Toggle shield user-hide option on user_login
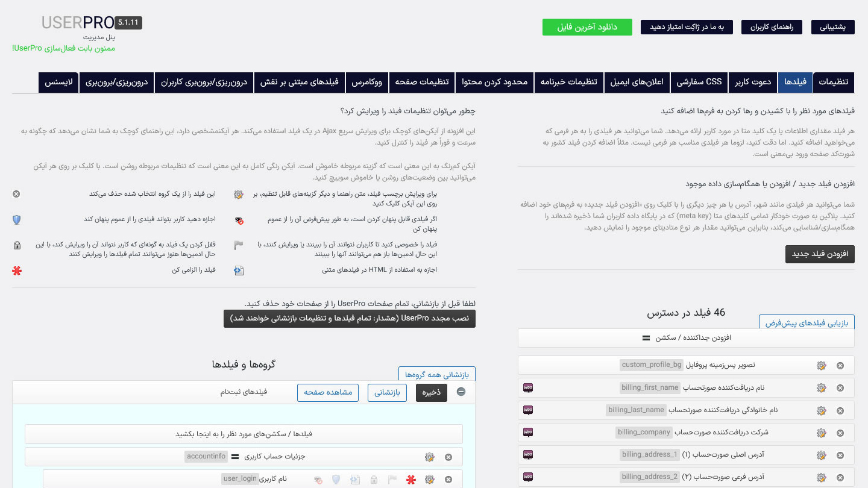Viewport: 868px width, 488px height. (336, 480)
